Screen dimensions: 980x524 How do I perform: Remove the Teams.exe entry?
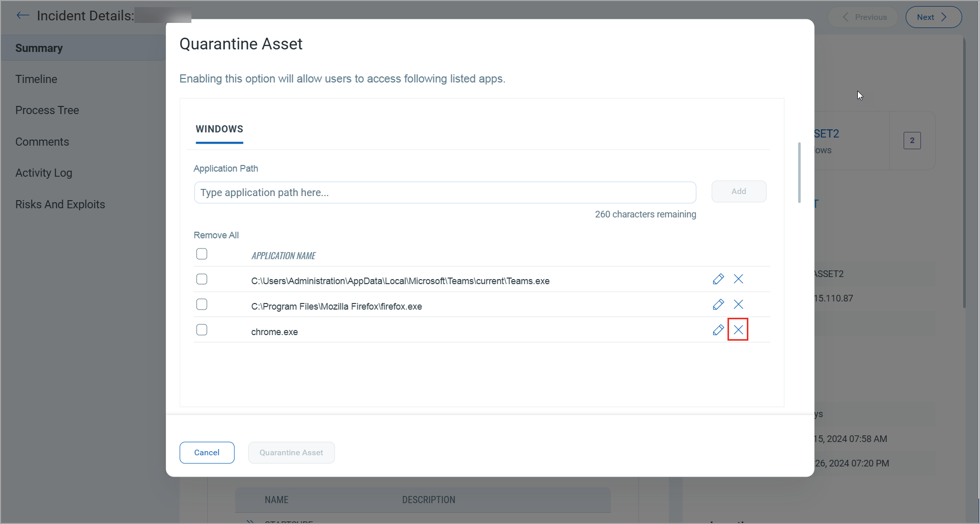(x=739, y=279)
